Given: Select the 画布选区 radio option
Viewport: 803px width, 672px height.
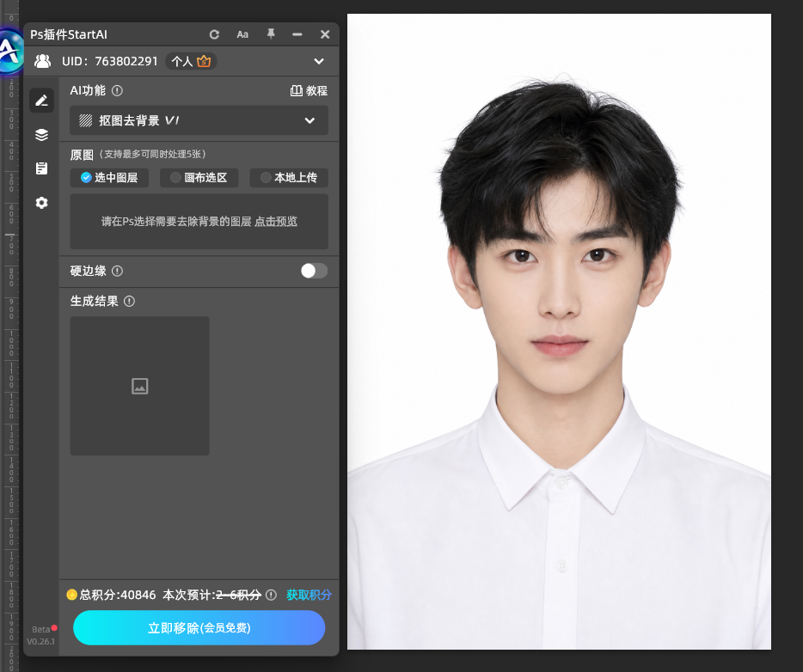Looking at the screenshot, I should (x=199, y=178).
